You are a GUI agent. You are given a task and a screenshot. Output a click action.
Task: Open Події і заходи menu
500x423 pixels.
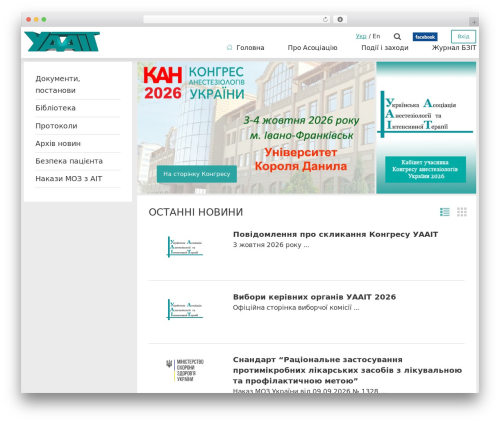pyautogui.click(x=385, y=48)
